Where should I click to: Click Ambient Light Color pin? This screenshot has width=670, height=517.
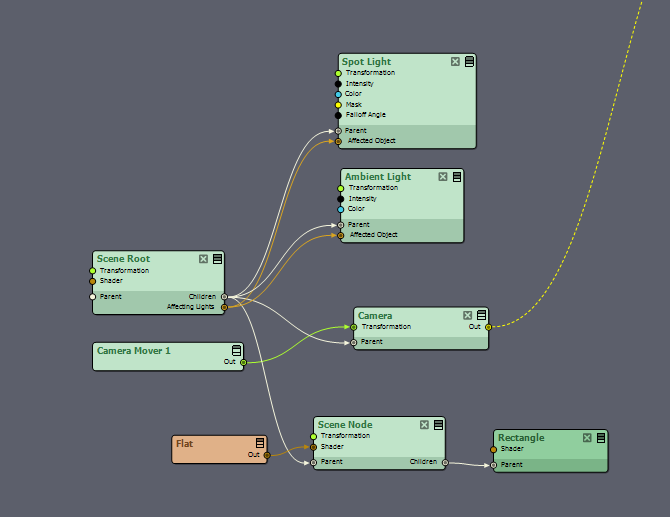(x=341, y=209)
